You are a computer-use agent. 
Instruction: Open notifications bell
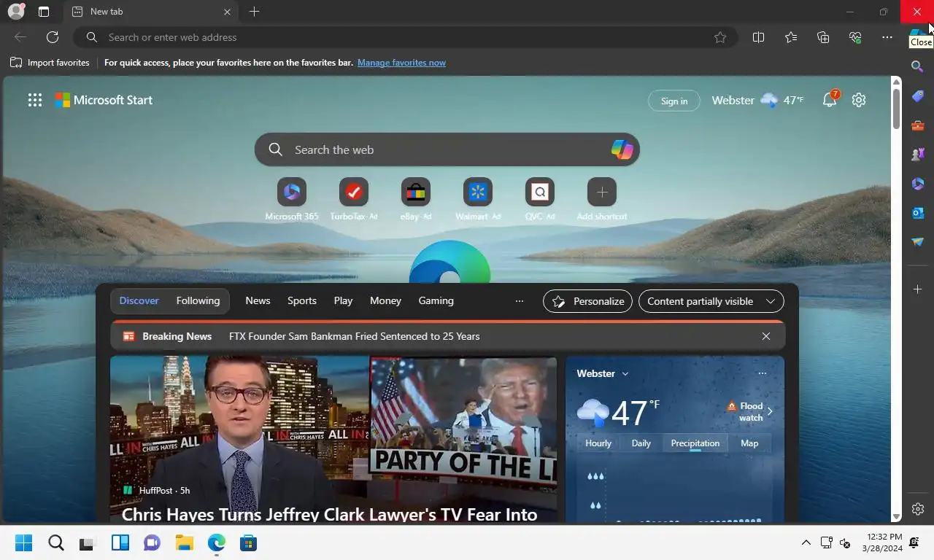tap(830, 100)
